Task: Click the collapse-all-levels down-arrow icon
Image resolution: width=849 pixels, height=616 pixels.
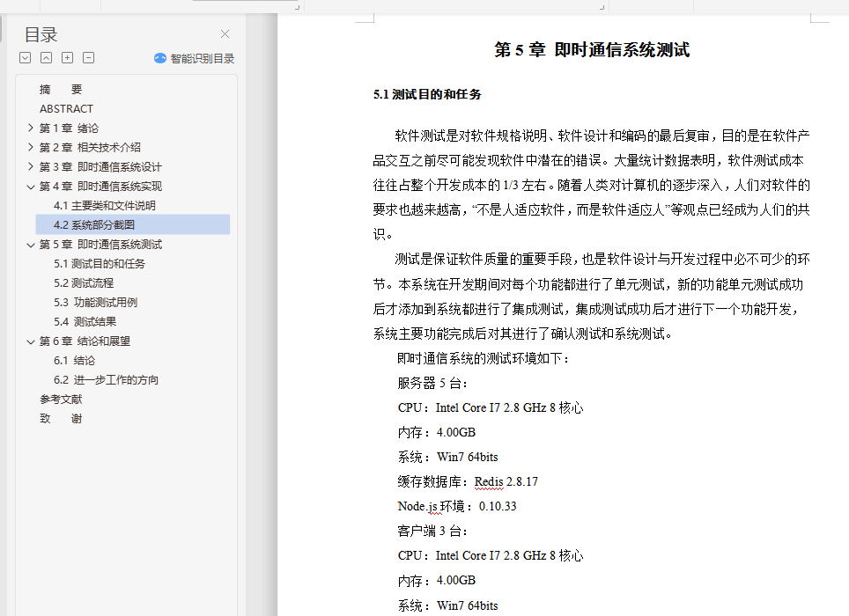Action: click(25, 58)
